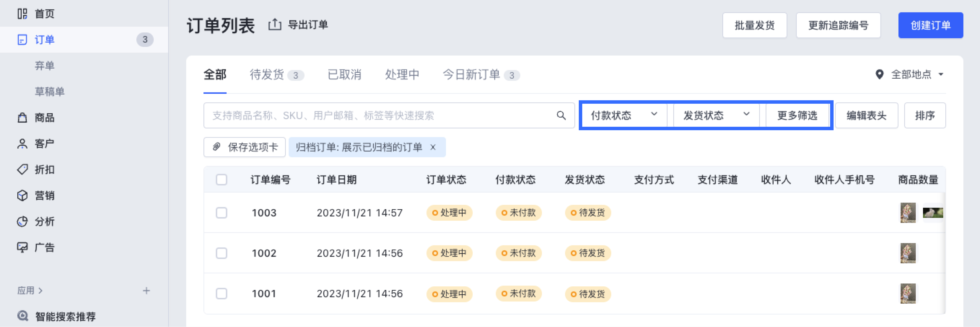Open the 分析 analytics pie icon
Screen dimensions: 980x327
tap(22, 221)
